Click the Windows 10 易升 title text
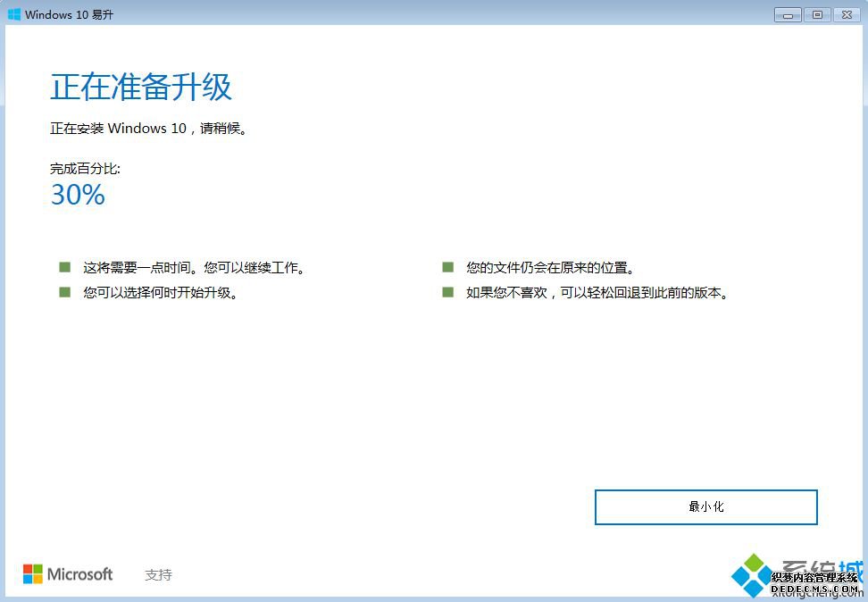 [69, 15]
